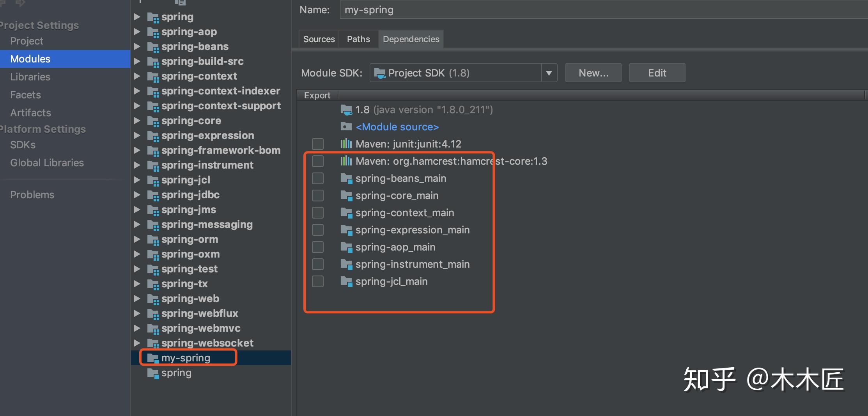This screenshot has height=416, width=868.
Task: Click the New... SDK button
Action: [x=593, y=73]
